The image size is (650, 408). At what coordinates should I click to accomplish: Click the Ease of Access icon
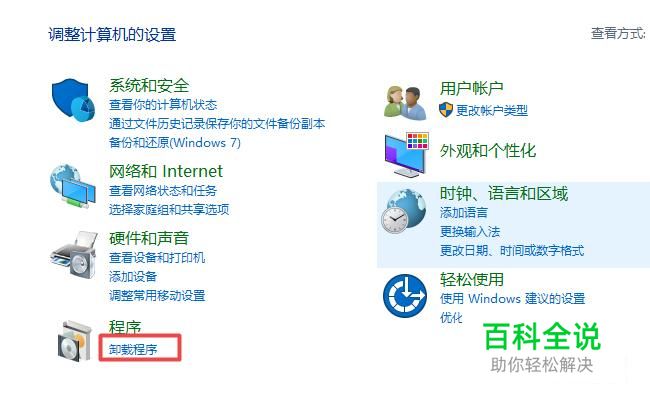[405, 296]
